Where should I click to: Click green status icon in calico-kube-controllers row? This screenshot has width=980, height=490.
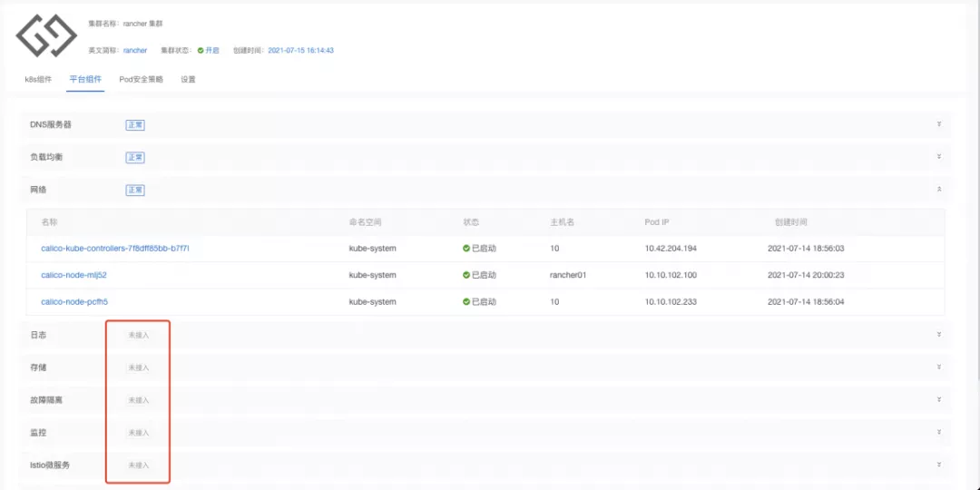point(466,248)
